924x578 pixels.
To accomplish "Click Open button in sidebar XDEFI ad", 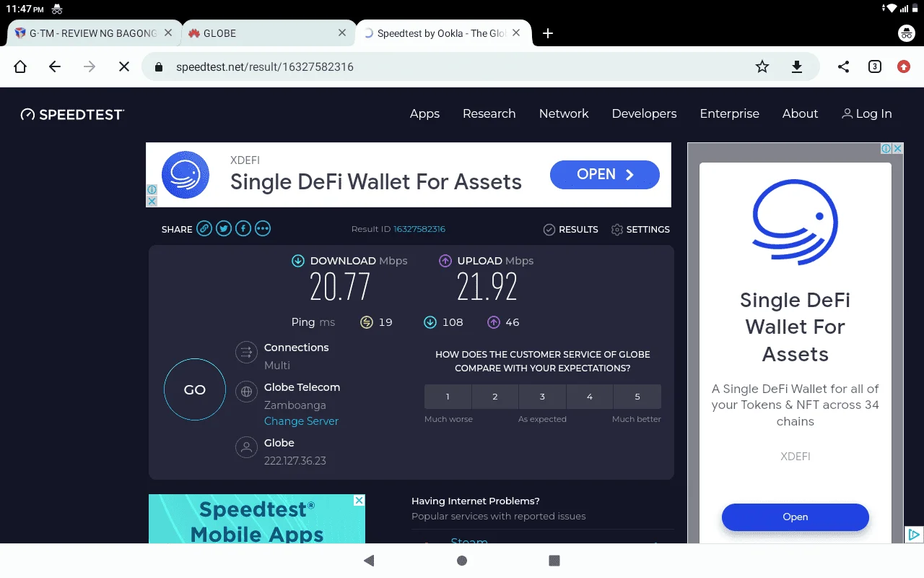I will click(x=796, y=517).
